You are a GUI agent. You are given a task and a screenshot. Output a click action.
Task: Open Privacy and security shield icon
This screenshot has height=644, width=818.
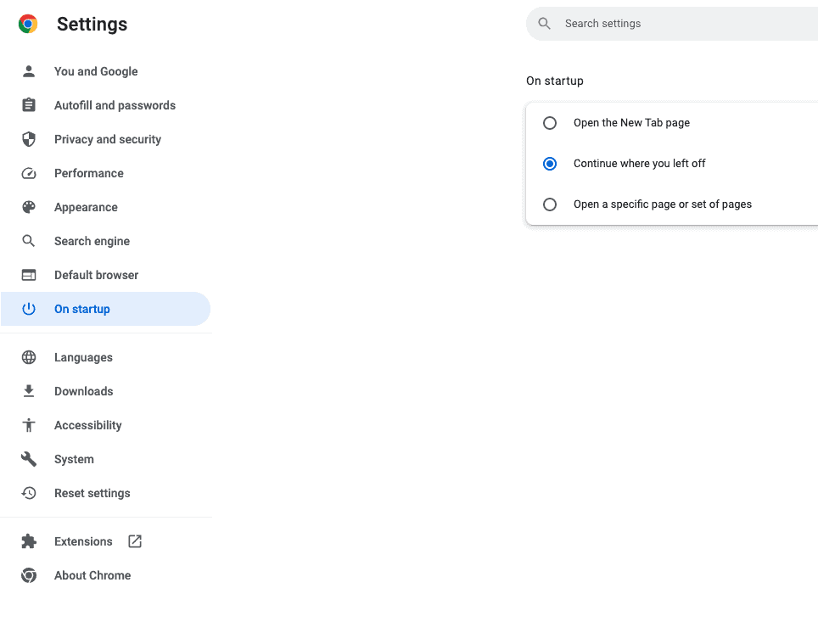point(29,139)
